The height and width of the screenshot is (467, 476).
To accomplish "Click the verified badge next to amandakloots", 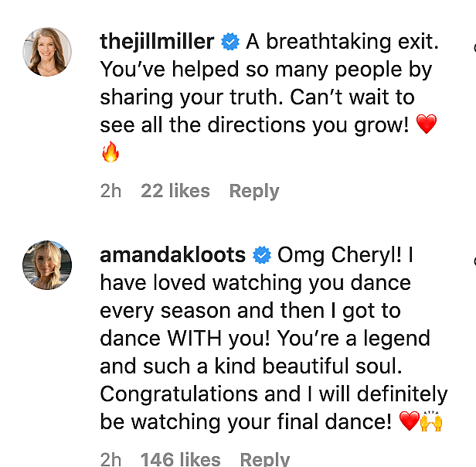I will [263, 254].
